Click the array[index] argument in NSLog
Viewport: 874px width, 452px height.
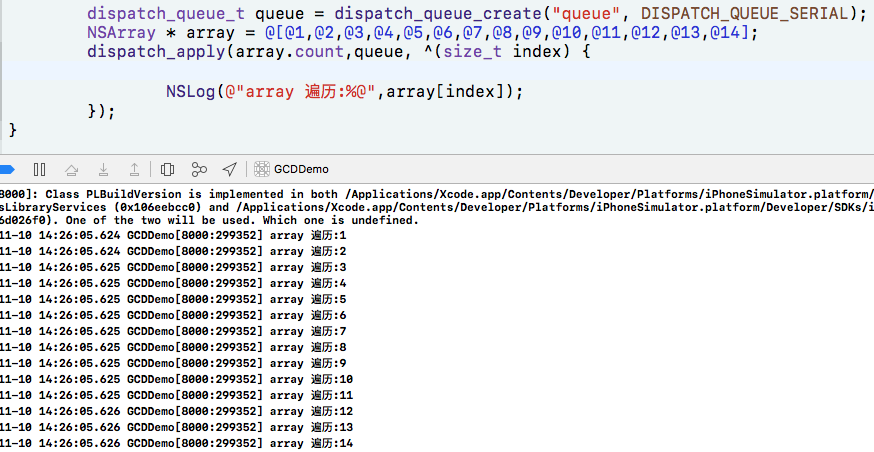pos(445,91)
